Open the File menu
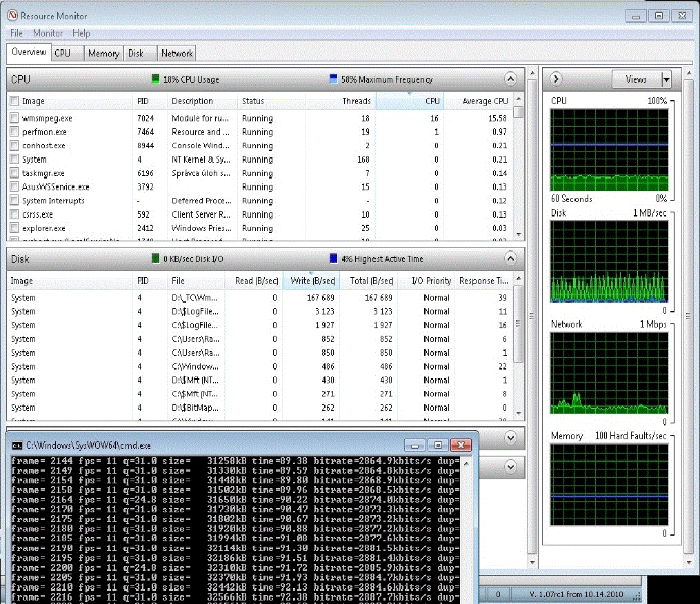This screenshot has width=700, height=604. pos(17,33)
